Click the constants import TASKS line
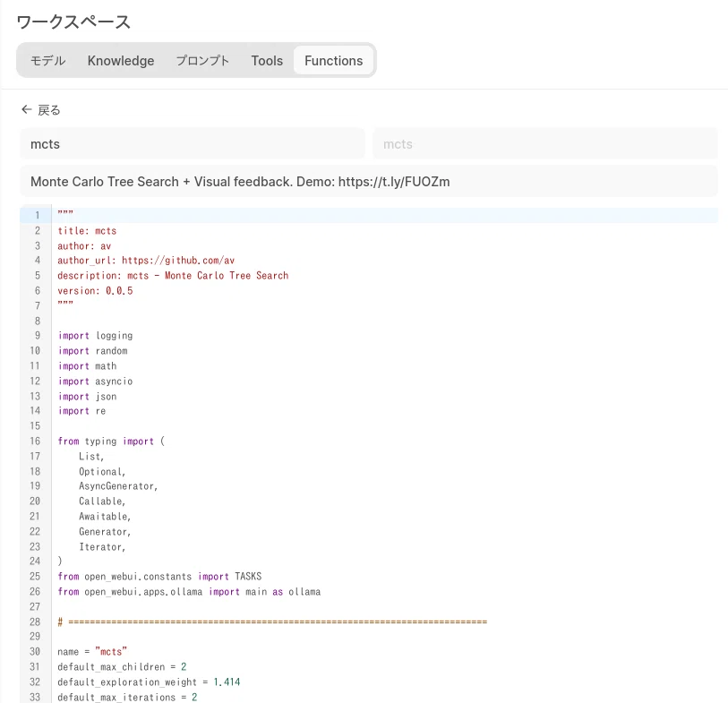The width and height of the screenshot is (728, 703). [159, 577]
